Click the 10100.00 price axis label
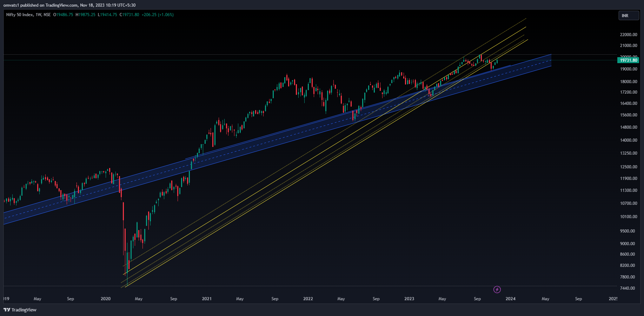The image size is (644, 316). [x=629, y=217]
